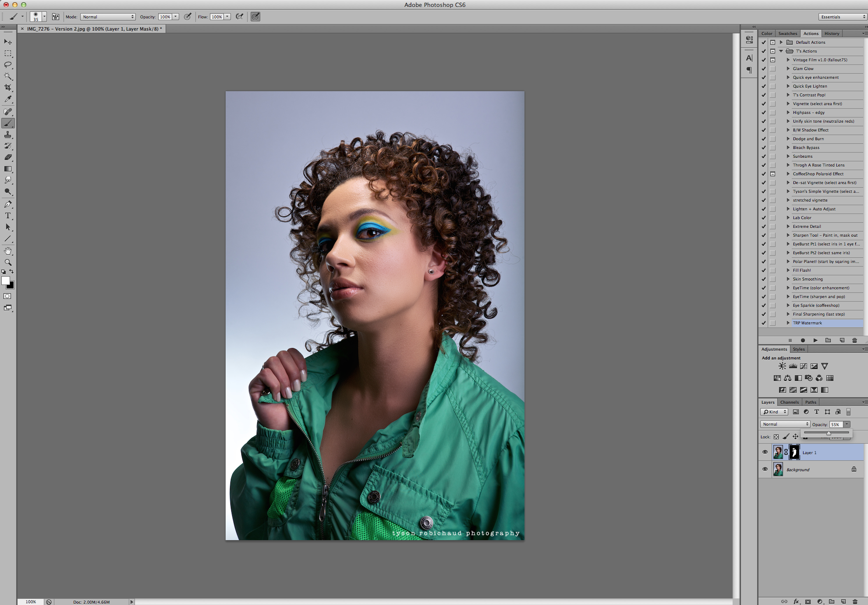Click the foreground color swatch
The image size is (868, 605).
tap(5, 281)
